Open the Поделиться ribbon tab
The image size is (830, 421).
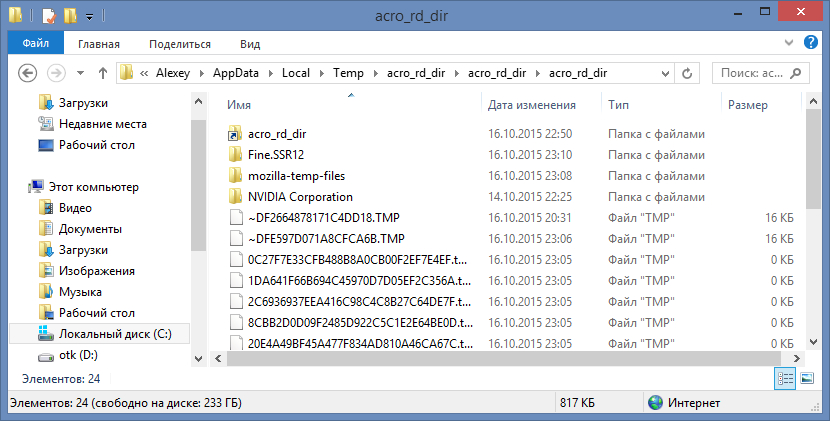tap(180, 44)
